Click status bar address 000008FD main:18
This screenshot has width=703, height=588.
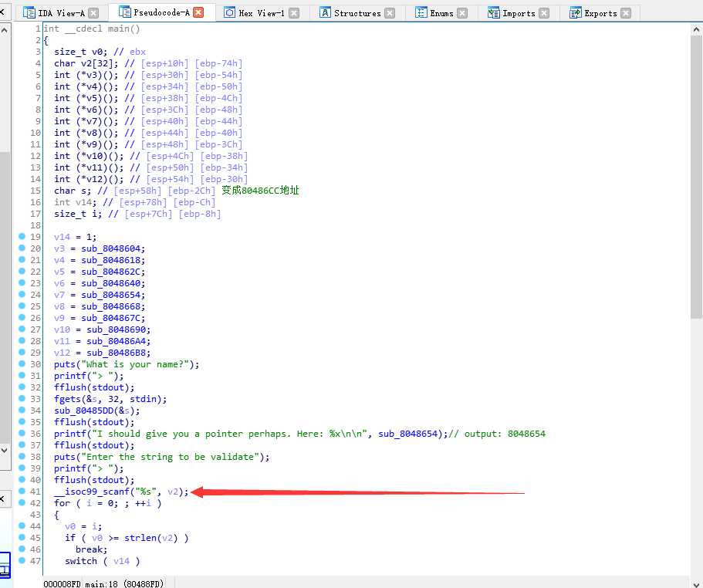103,583
